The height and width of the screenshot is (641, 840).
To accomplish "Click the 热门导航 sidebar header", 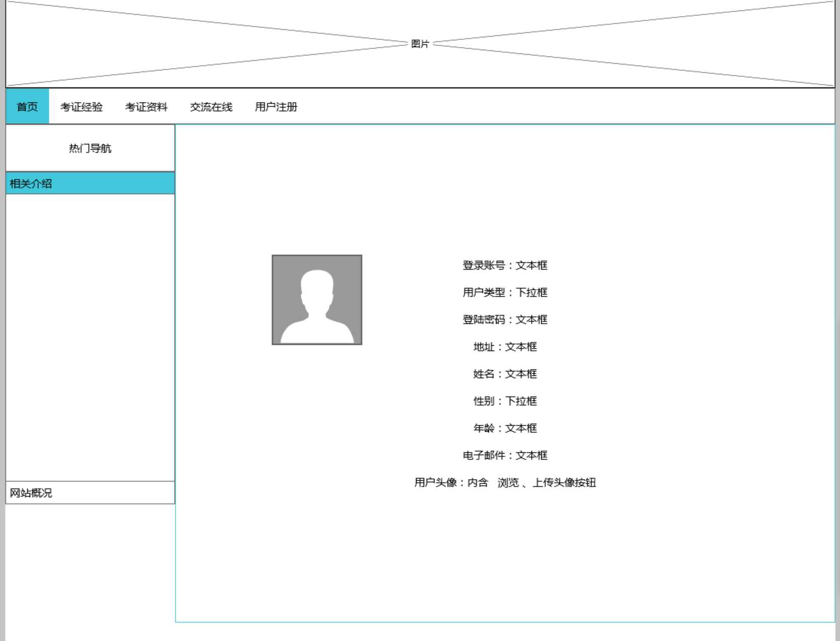I will coord(90,148).
